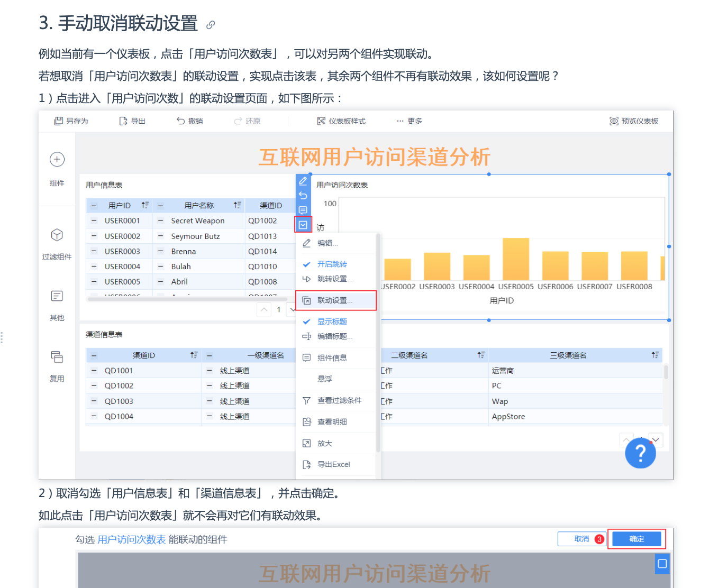Viewport: 710px width, 588px height.
Task: Collapse the minus icon in 用户ID header
Action: coord(94,206)
